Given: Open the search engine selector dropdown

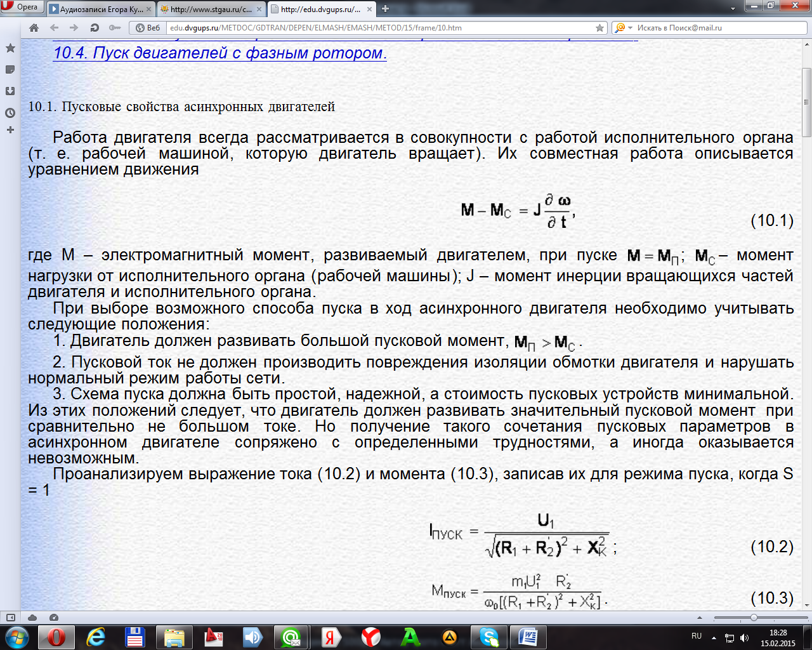Looking at the screenshot, I should pos(624,28).
